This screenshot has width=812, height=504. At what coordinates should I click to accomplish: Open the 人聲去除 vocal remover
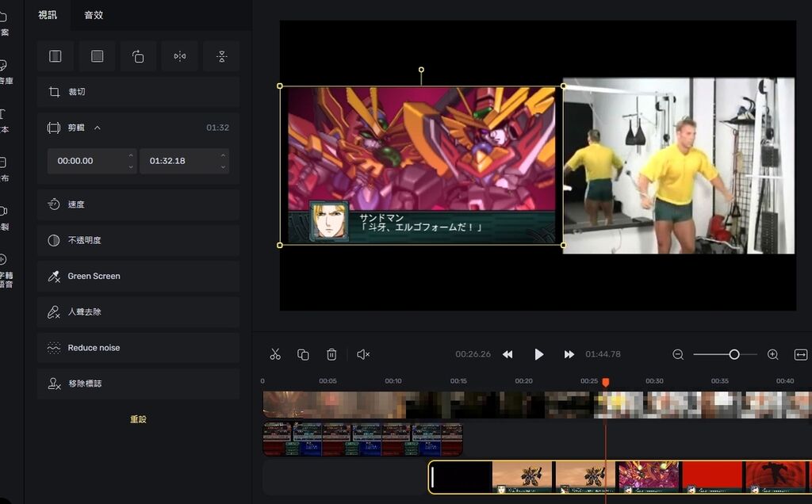click(138, 311)
